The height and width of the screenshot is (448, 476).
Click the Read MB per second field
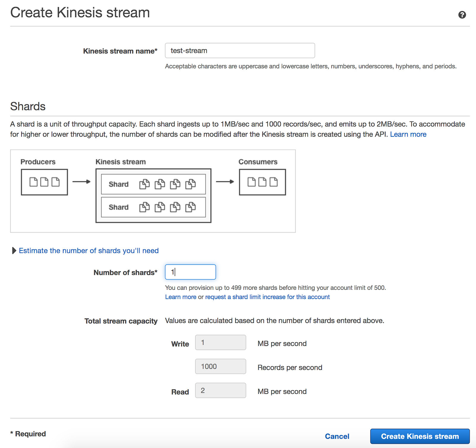(x=220, y=390)
